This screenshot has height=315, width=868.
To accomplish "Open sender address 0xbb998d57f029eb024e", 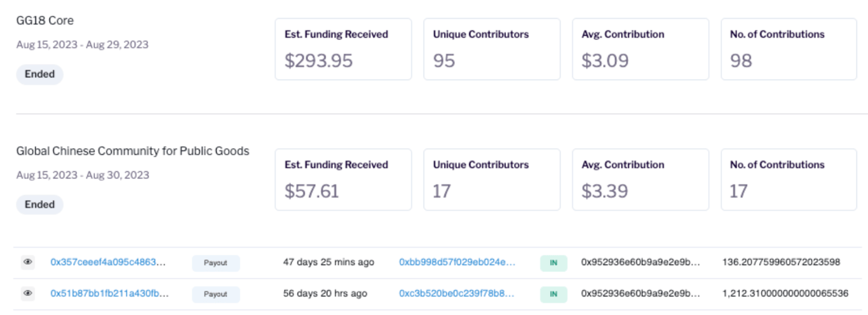I will tap(457, 262).
